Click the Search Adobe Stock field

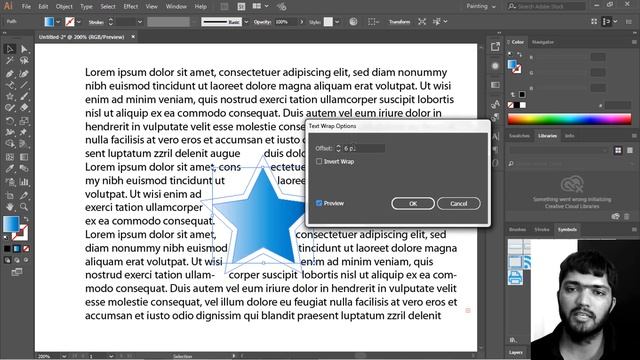pos(547,7)
